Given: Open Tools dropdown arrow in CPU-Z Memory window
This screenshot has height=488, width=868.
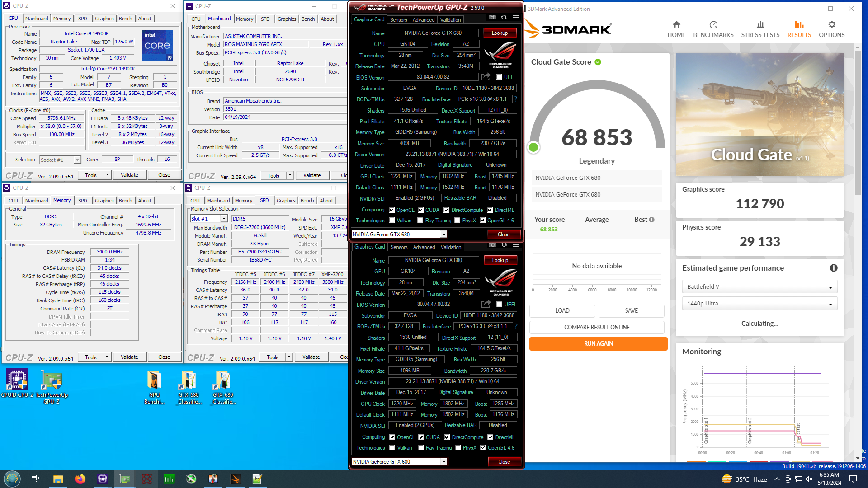Looking at the screenshot, I should click(107, 357).
